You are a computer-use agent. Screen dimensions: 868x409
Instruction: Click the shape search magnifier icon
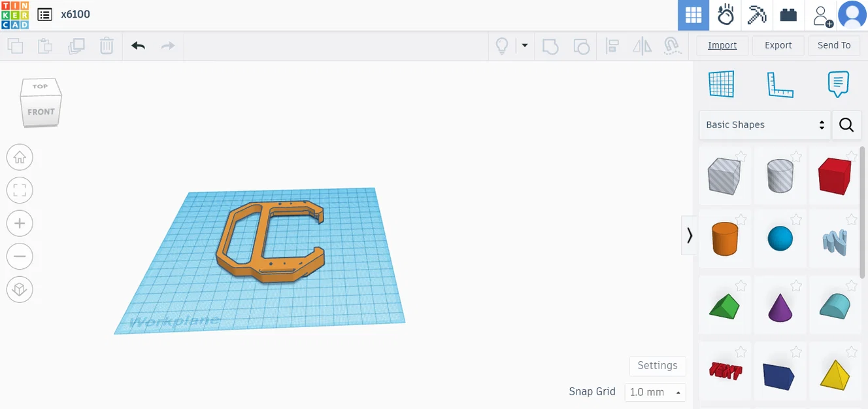[846, 125]
